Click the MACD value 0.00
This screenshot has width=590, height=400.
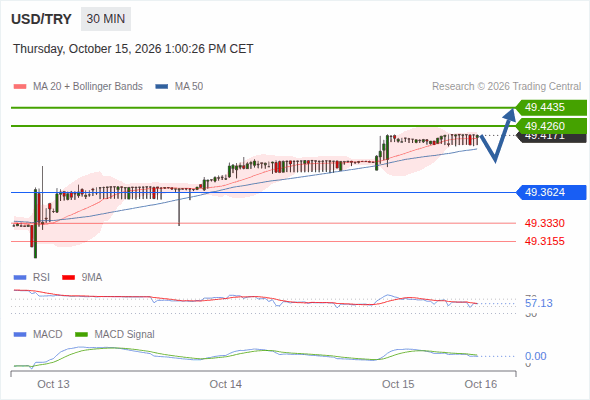(x=535, y=356)
